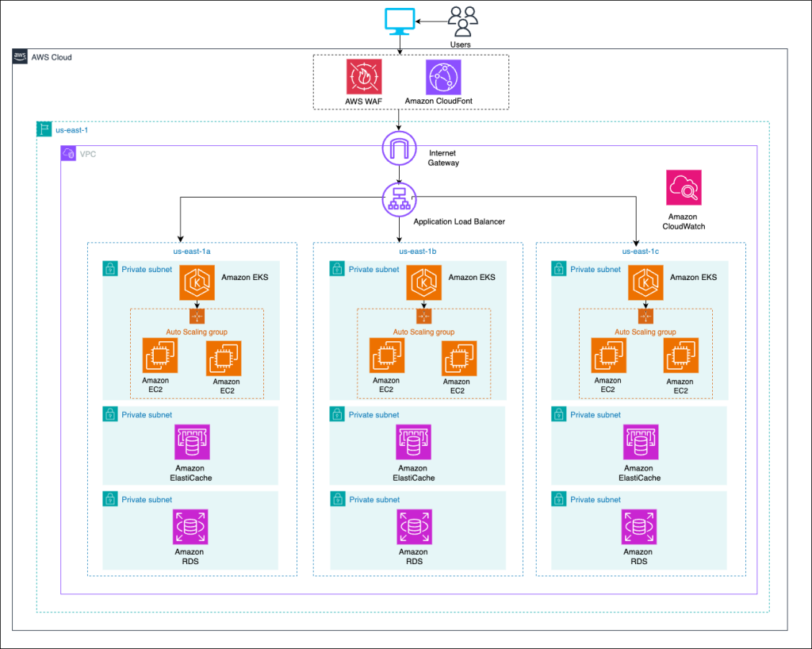Click the Amazon RDS icon in us-east-1a
This screenshot has height=649, width=812.
coord(190,527)
